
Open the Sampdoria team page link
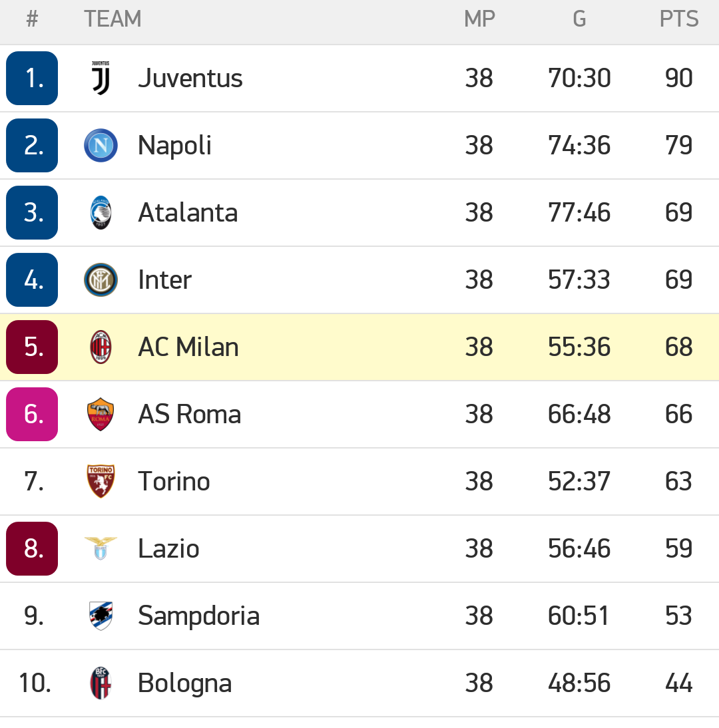[199, 617]
